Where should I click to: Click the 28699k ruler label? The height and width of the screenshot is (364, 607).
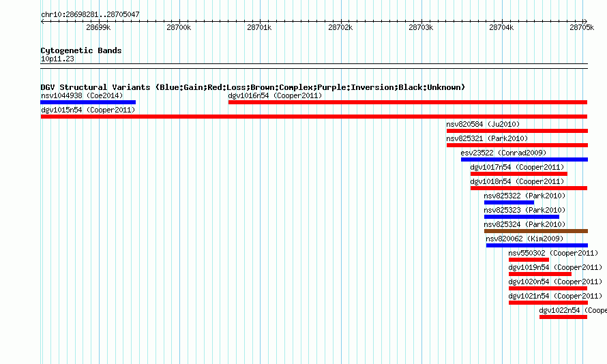click(98, 27)
